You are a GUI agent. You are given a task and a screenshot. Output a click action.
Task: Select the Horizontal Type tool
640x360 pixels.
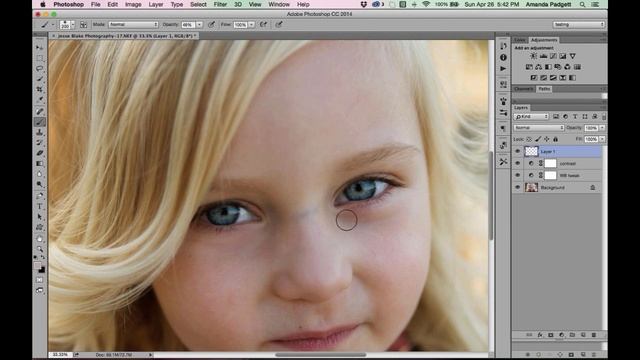click(40, 206)
